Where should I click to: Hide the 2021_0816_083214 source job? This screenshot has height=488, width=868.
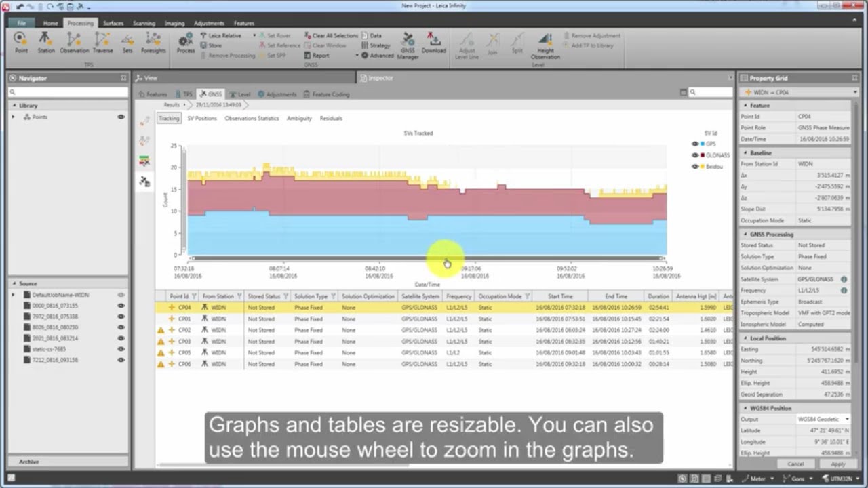[x=121, y=338]
